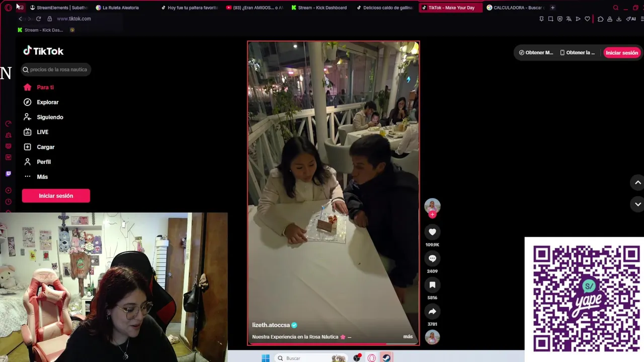
Task: Open lizeth.atoccsa username link
Action: pos(271,325)
